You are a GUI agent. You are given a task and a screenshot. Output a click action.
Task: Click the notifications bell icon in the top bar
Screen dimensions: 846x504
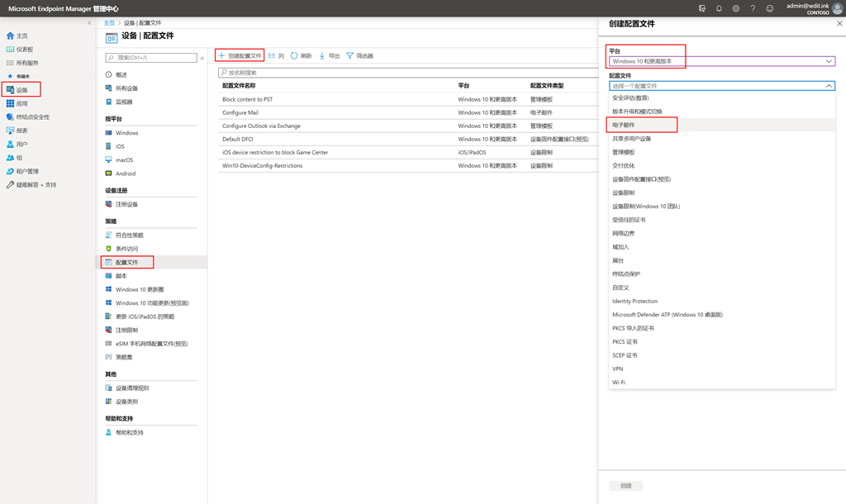point(719,8)
